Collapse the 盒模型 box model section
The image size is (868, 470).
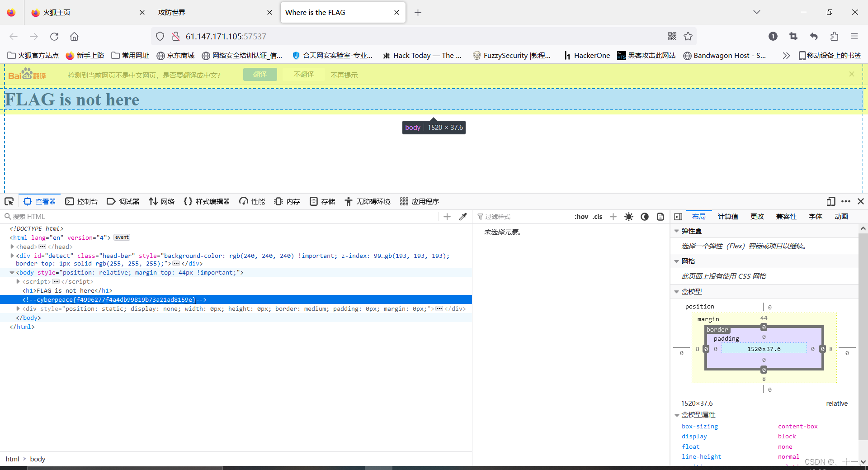tap(676, 292)
